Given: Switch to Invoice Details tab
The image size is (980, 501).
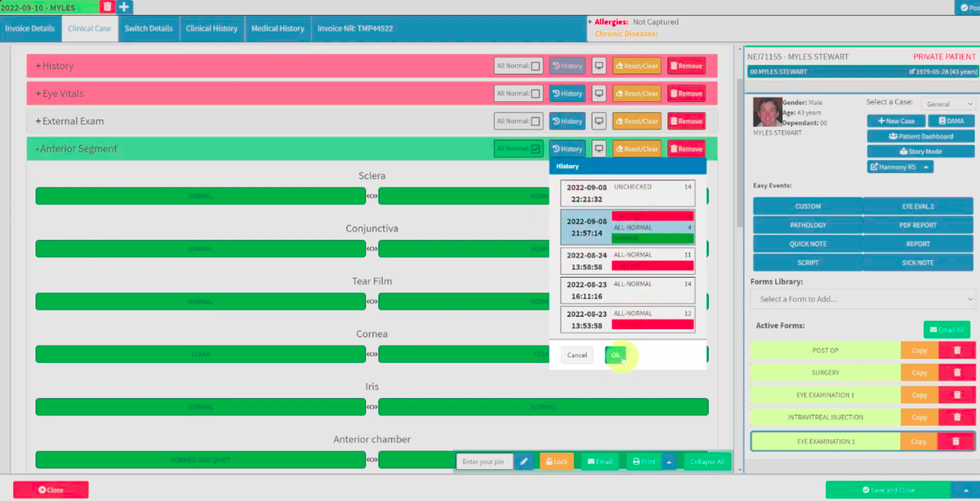Looking at the screenshot, I should (30, 29).
